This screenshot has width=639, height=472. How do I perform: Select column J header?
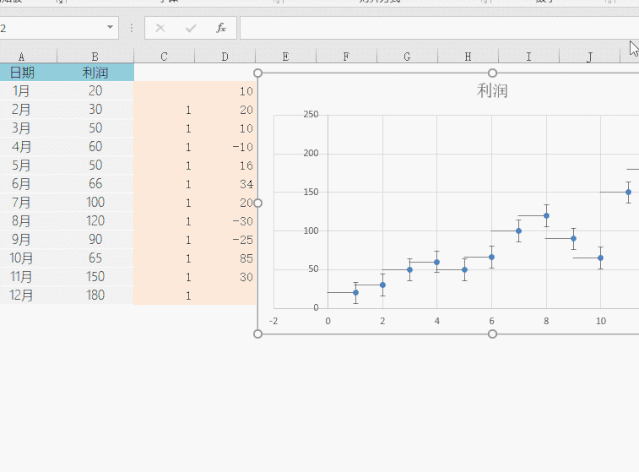tap(589, 56)
